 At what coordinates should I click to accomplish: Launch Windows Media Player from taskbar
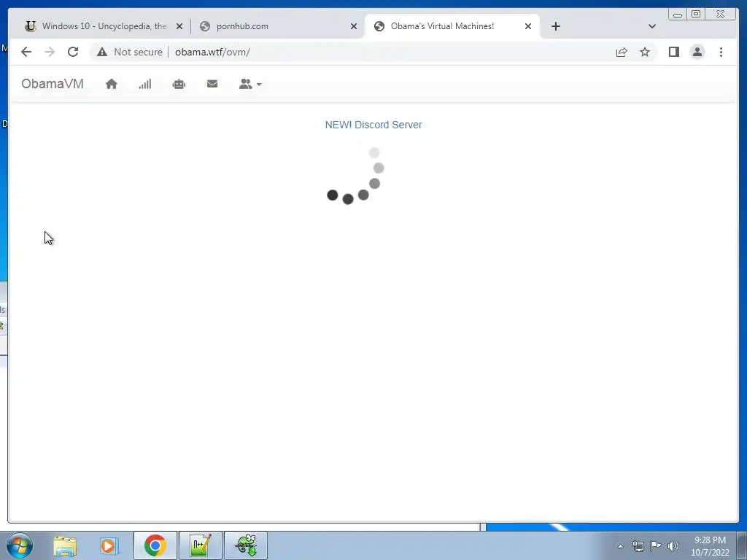click(109, 545)
